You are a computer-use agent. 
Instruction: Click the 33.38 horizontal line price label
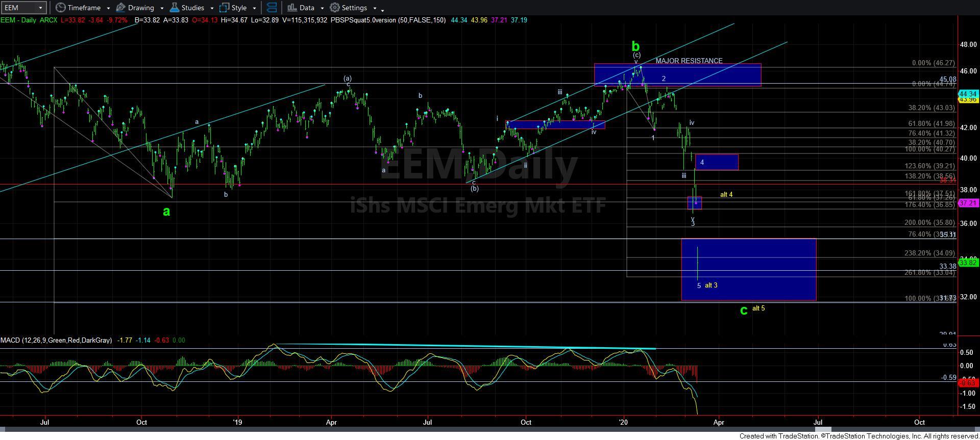948,267
